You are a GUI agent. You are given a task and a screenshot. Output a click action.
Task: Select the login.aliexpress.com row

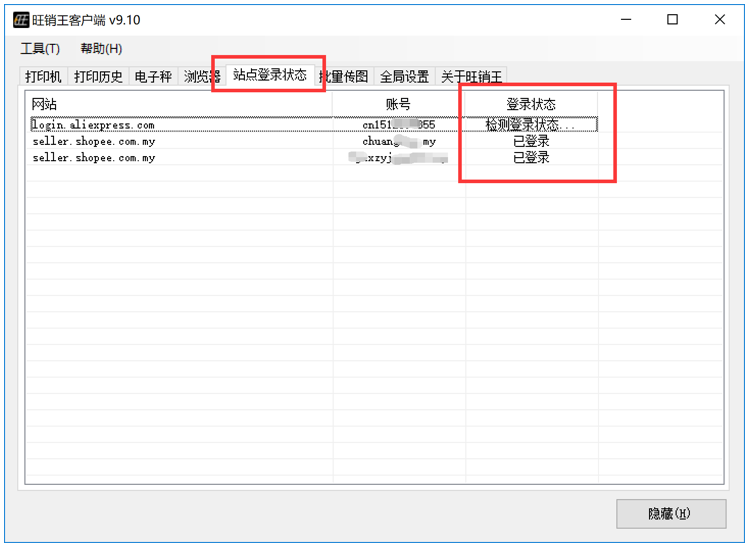(x=314, y=125)
